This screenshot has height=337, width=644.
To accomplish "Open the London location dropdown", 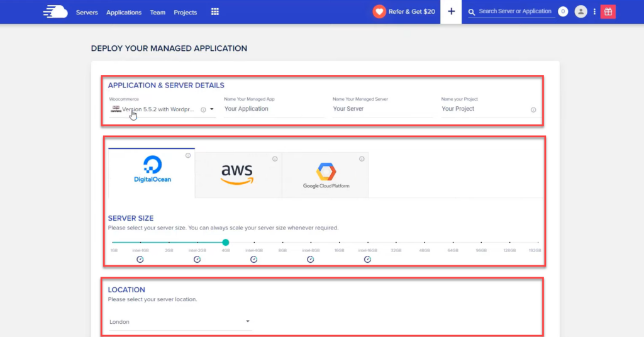I will 180,322.
